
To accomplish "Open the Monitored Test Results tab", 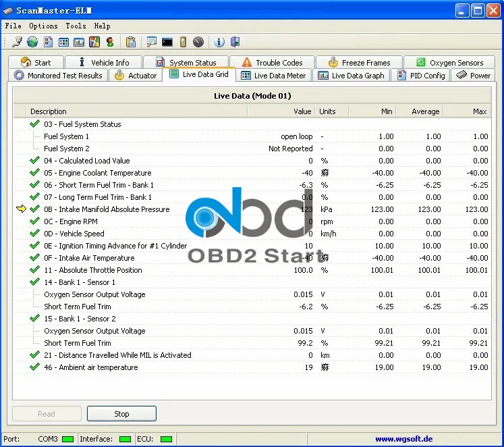I will pyautogui.click(x=58, y=75).
